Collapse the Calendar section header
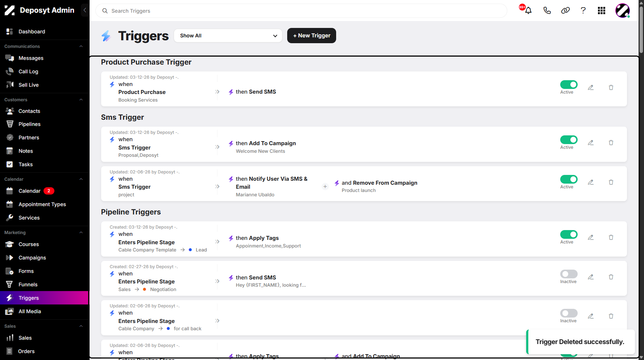The height and width of the screenshot is (360, 644). [81, 179]
